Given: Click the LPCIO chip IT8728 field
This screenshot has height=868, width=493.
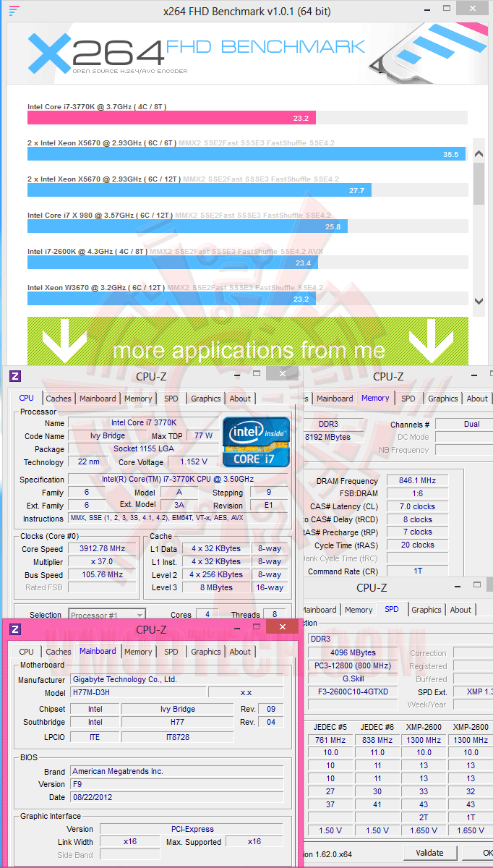Looking at the screenshot, I should tap(178, 737).
